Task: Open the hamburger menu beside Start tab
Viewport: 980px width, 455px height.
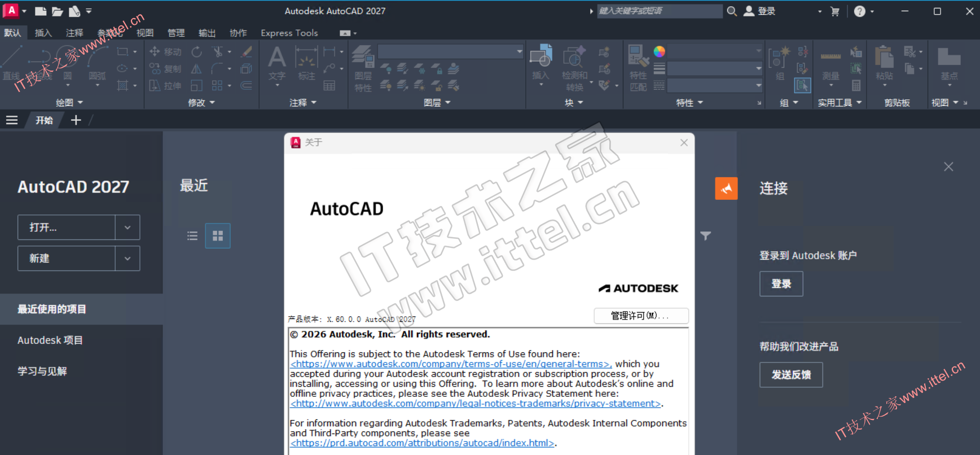Action: (12, 120)
